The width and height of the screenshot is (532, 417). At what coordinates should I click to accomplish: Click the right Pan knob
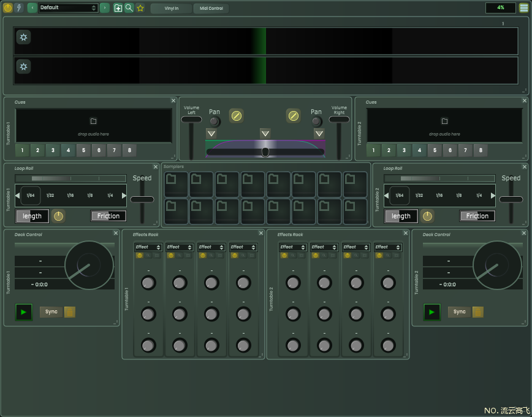[x=316, y=121]
